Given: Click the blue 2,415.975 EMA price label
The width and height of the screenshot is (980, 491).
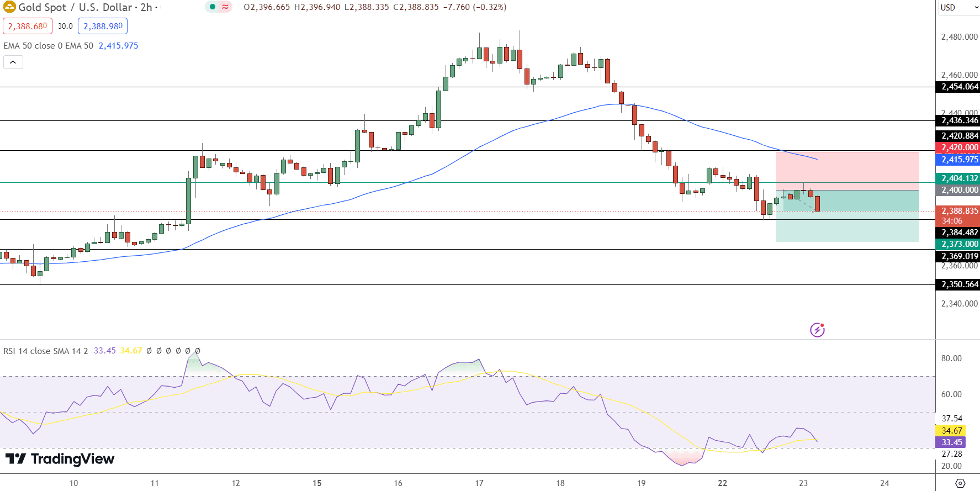Looking at the screenshot, I should click(x=958, y=160).
